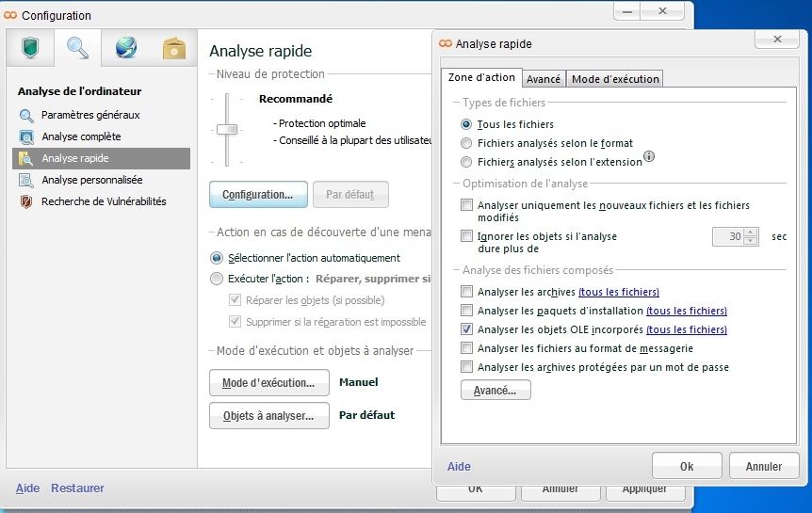Click the Paramètres généraux magnifier icon
The image size is (812, 513).
click(x=26, y=115)
